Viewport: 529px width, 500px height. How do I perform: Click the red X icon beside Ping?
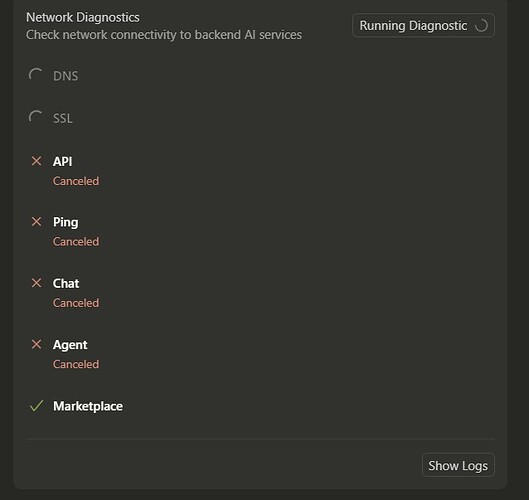(x=36, y=222)
